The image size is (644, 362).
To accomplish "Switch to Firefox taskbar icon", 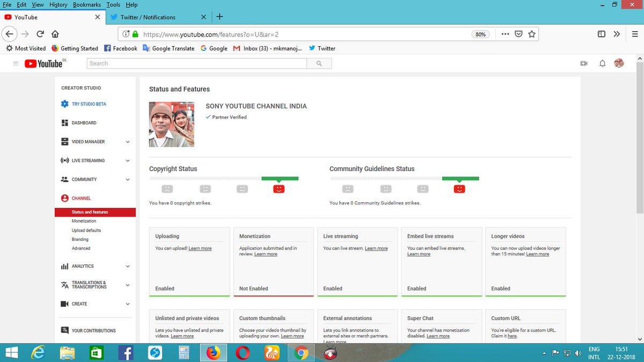I will [x=213, y=353].
